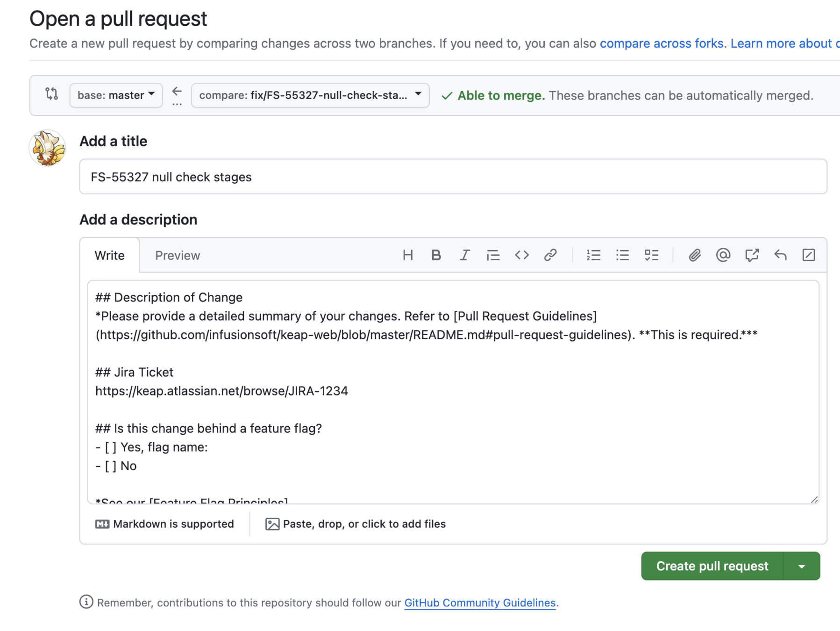
Task: Click the left arrow between branch selectors
Action: click(177, 91)
